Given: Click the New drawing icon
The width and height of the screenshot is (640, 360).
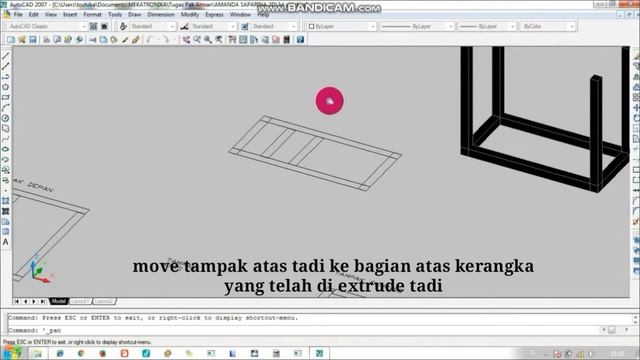Looking at the screenshot, I should (11, 40).
